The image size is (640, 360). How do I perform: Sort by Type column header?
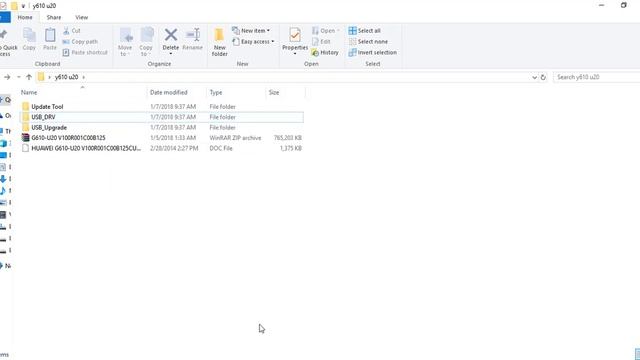[216, 93]
